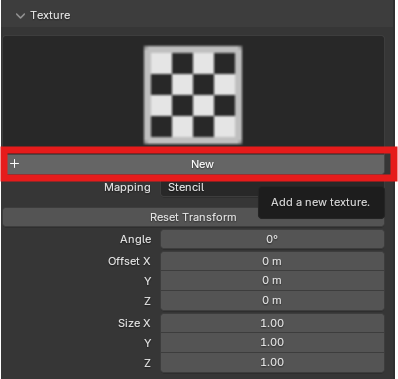Select the Offset Z value field
This screenshot has height=379, width=398.
272,300
